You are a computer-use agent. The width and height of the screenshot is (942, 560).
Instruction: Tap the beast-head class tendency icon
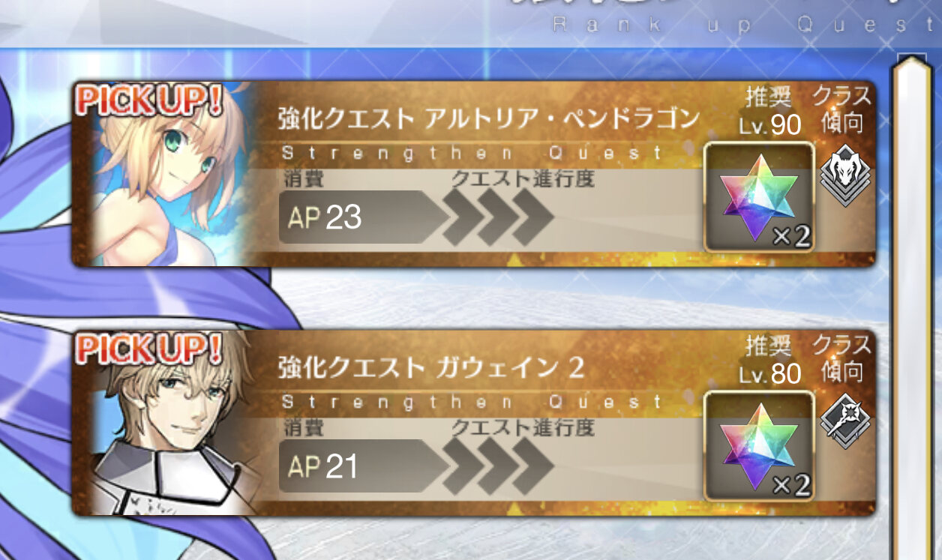coord(845,175)
